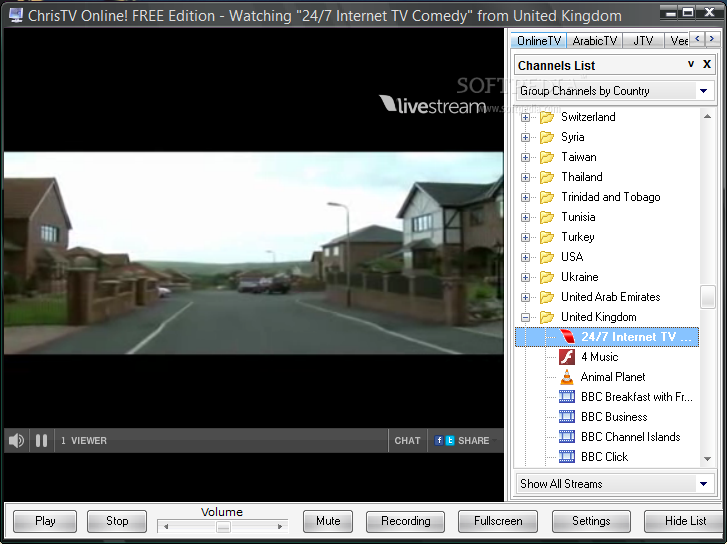Click the USA folder icon
Viewport: 727px width, 544px height.
pos(547,257)
